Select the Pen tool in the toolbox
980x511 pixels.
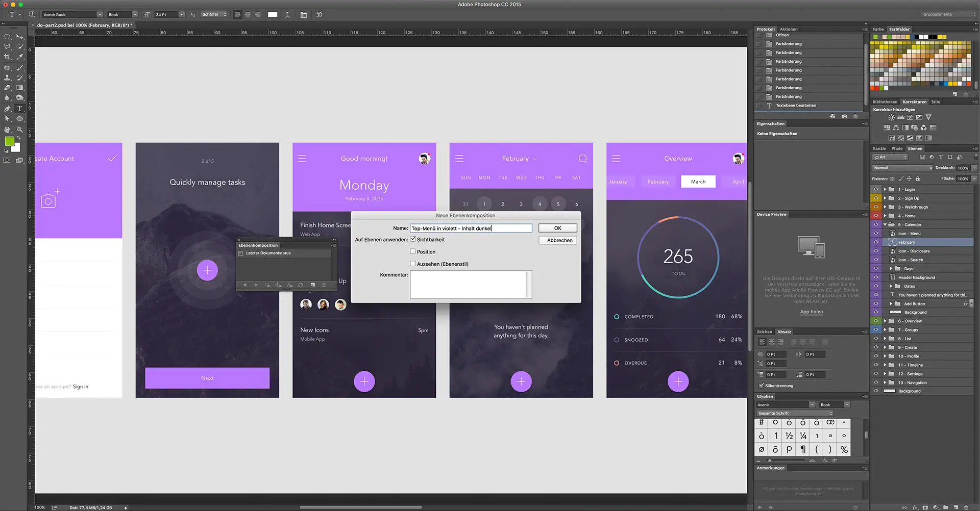(7, 109)
